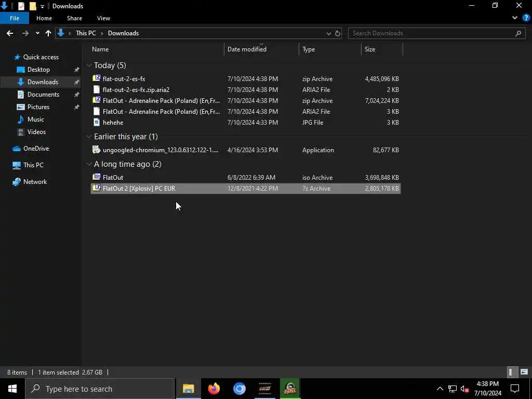Collapse the Today group
The width and height of the screenshot is (532, 399).
[89, 65]
